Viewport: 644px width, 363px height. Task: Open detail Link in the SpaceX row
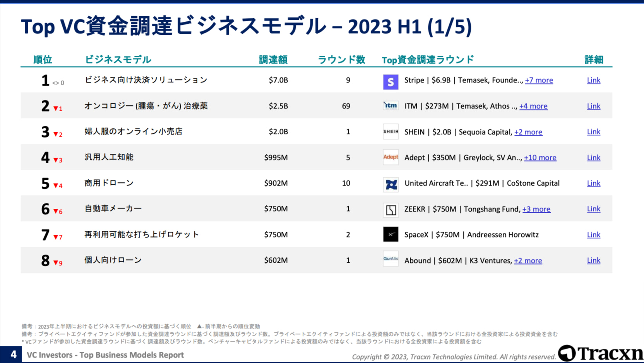[x=593, y=235]
